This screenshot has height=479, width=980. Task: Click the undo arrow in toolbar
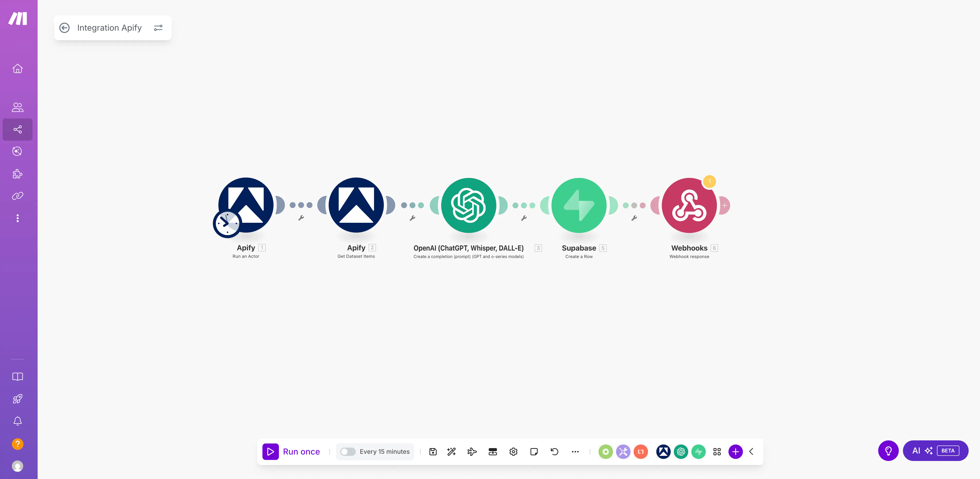click(x=554, y=452)
